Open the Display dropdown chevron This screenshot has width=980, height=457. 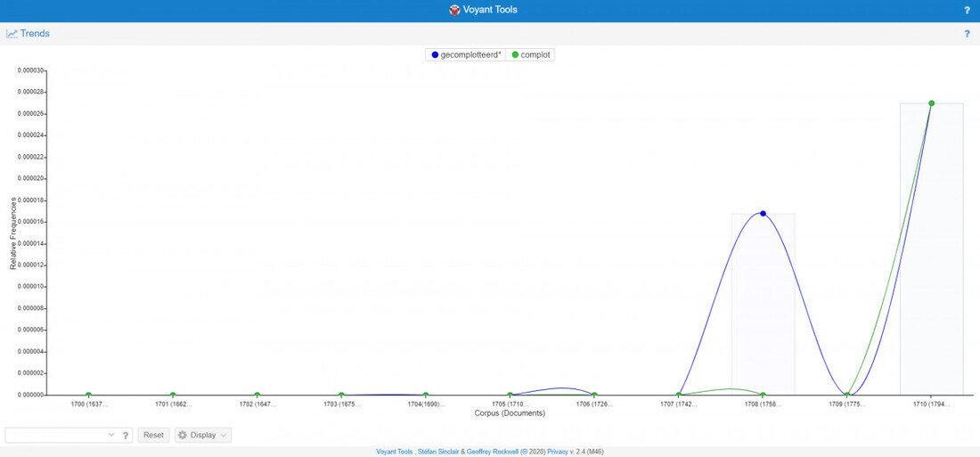pyautogui.click(x=223, y=435)
